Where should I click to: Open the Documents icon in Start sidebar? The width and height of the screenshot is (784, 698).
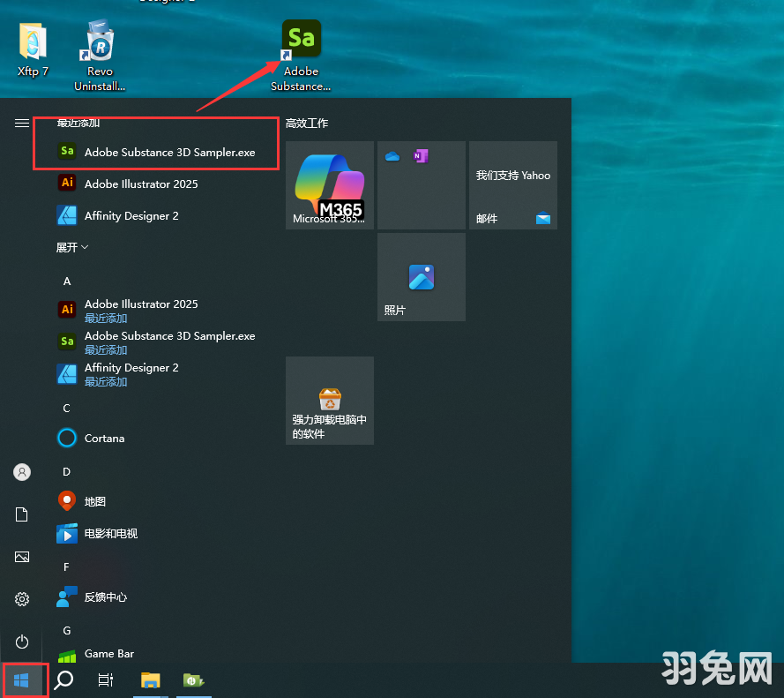(21, 514)
